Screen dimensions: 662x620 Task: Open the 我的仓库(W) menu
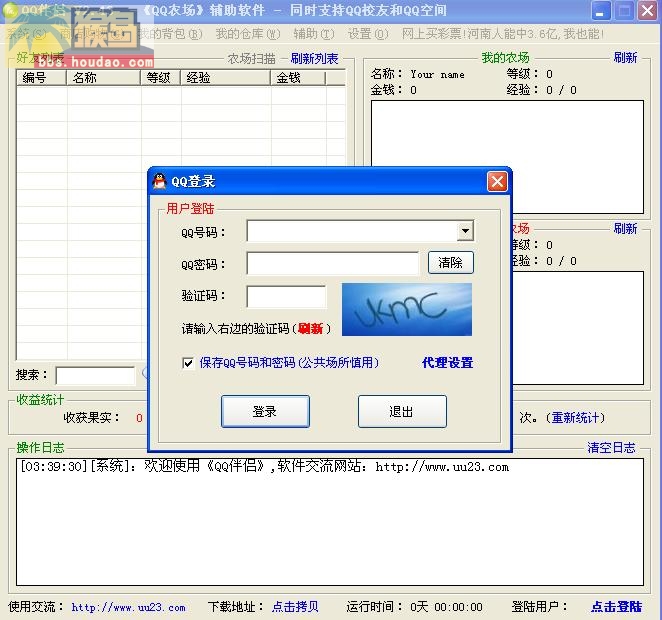[x=248, y=34]
